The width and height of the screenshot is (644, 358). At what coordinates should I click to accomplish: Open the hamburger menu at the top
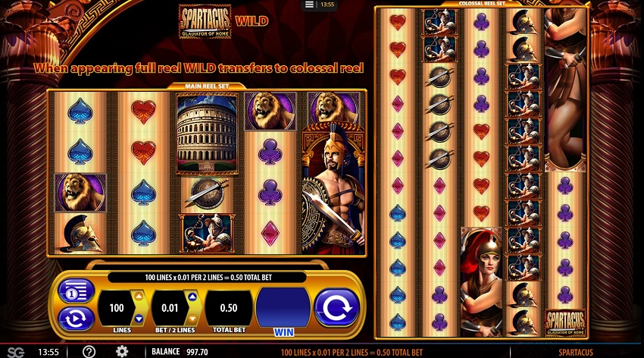[x=309, y=5]
